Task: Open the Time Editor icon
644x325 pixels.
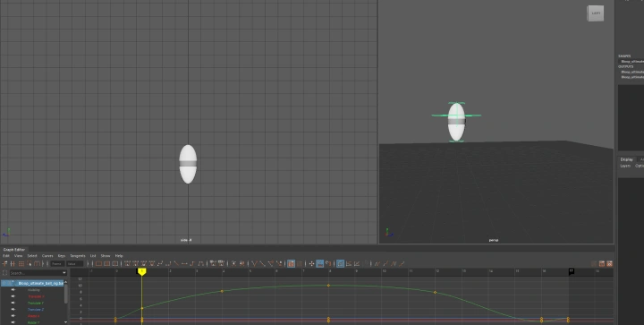Action: (609, 264)
